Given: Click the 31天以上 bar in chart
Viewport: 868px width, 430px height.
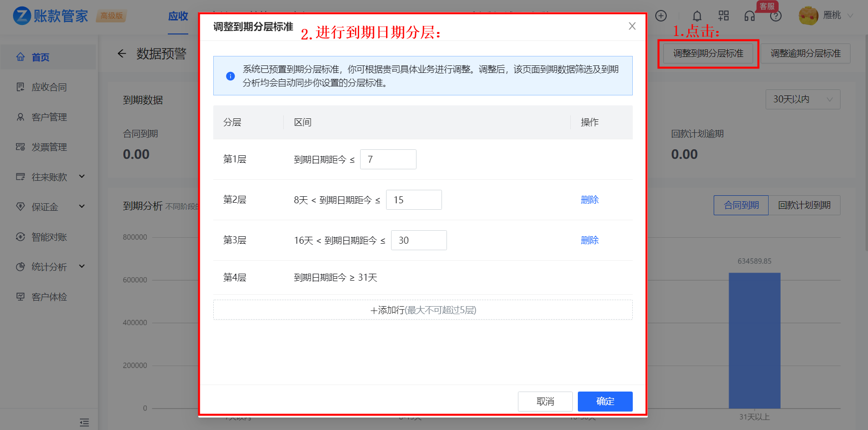Looking at the screenshot, I should click(x=754, y=341).
